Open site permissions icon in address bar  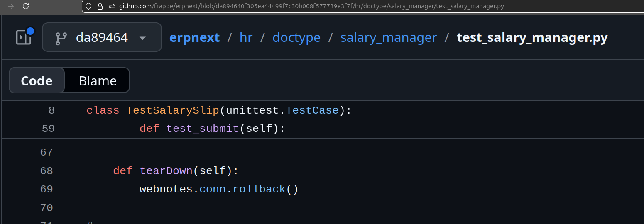(x=111, y=6)
